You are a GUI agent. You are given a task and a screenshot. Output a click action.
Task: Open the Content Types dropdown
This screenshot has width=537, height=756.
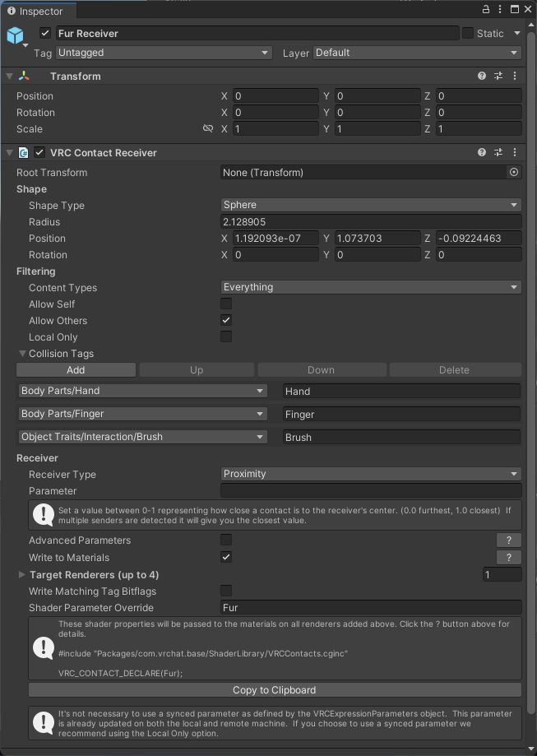371,287
